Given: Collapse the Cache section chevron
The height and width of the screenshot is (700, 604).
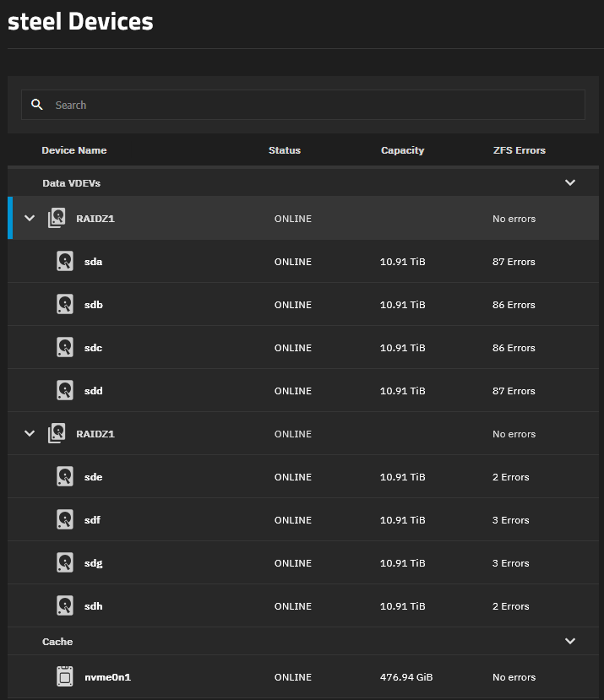Looking at the screenshot, I should (570, 642).
